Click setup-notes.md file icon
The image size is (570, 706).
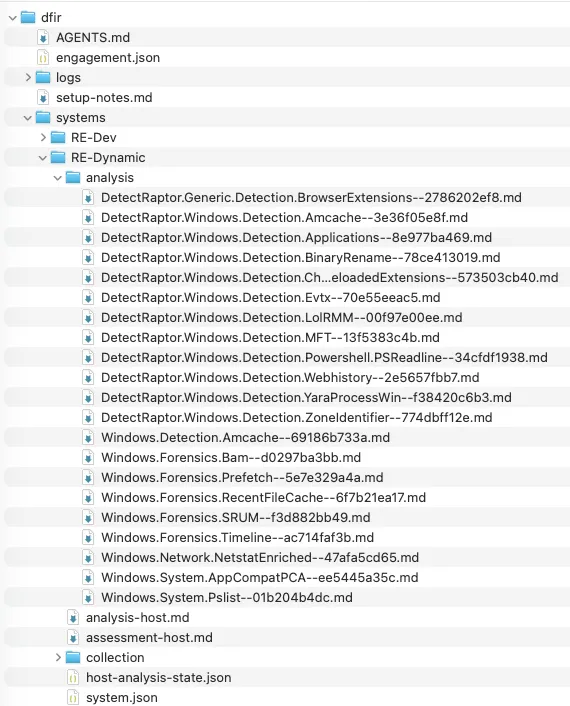coord(43,98)
